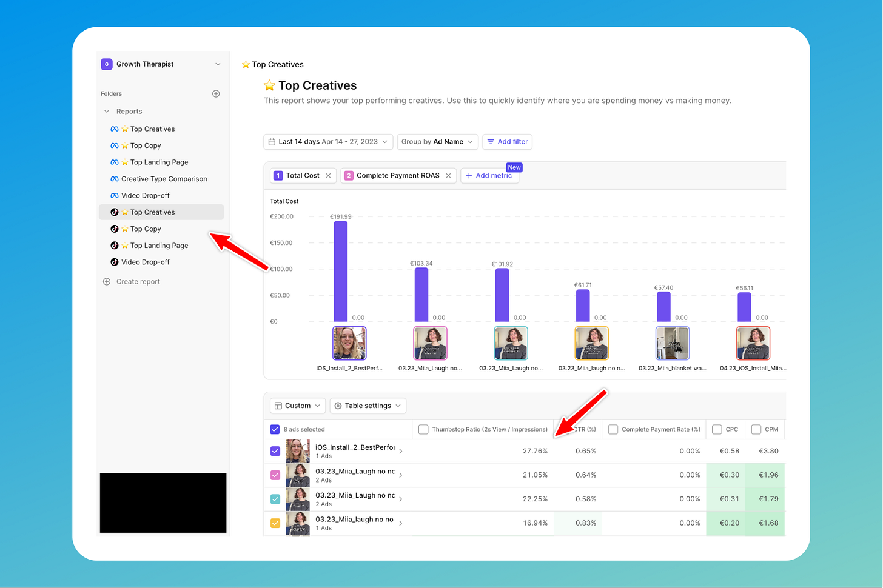The height and width of the screenshot is (588, 883).
Task: Add a new folder with the plus icon
Action: click(x=216, y=93)
